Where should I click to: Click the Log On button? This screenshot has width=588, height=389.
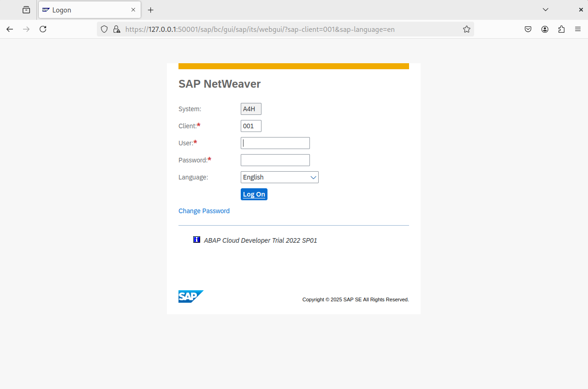pyautogui.click(x=254, y=194)
